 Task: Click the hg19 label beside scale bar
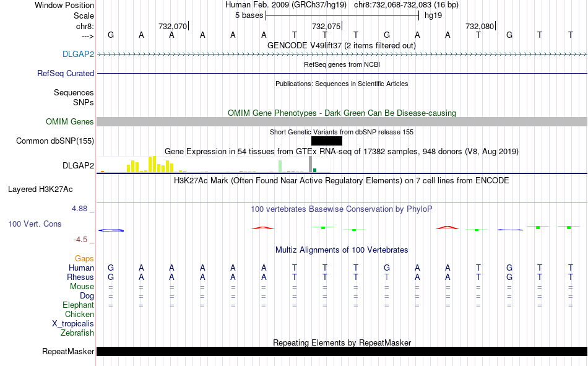tap(433, 15)
